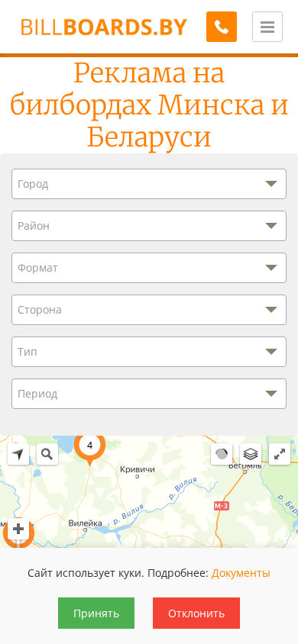298x644 pixels.
Task: Decline cookies with the Отклонить button
Action: coord(196,613)
